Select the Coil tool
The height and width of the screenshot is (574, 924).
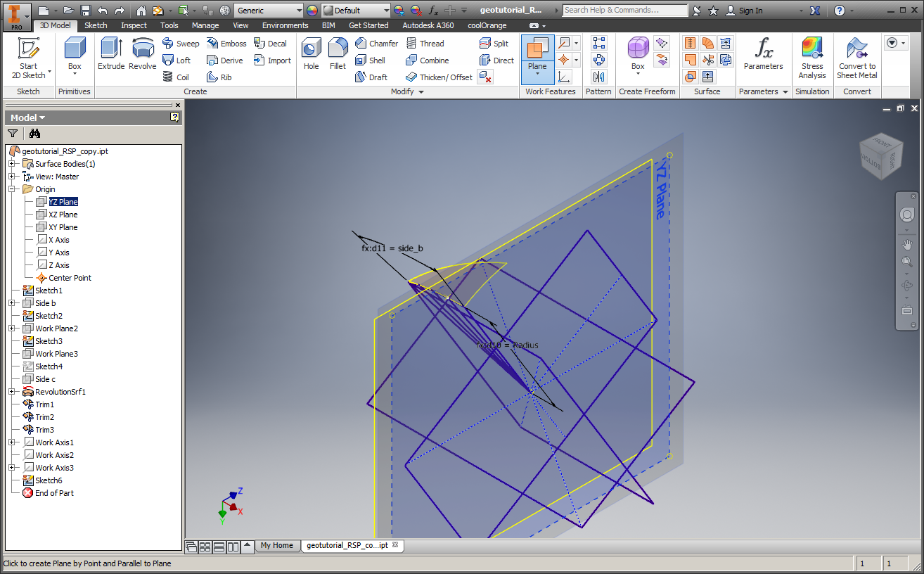pyautogui.click(x=176, y=77)
